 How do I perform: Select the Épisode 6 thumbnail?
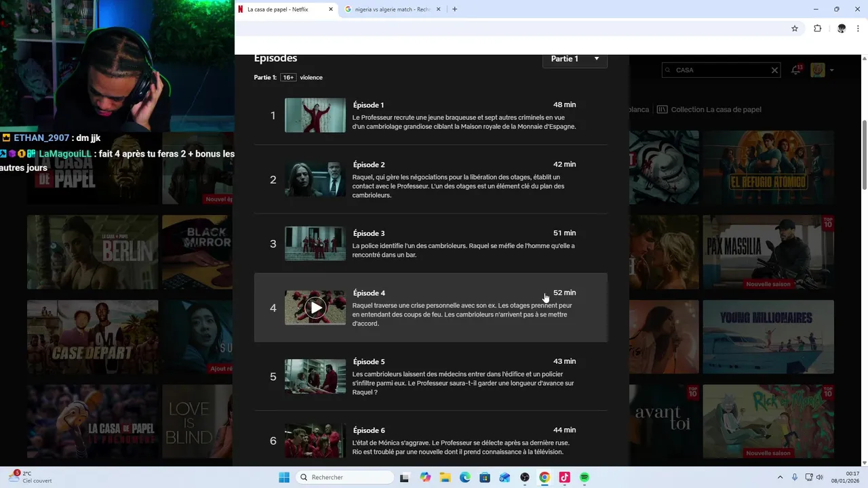(x=315, y=441)
